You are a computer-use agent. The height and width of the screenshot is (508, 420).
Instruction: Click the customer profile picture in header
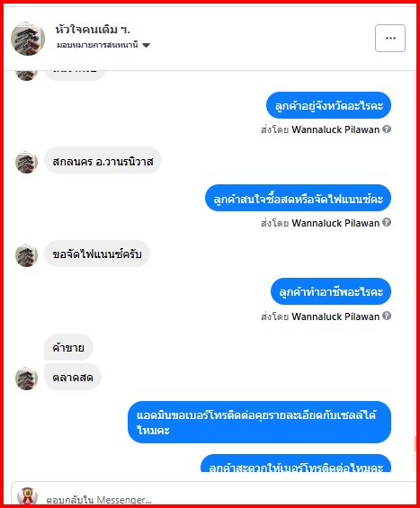(28, 39)
